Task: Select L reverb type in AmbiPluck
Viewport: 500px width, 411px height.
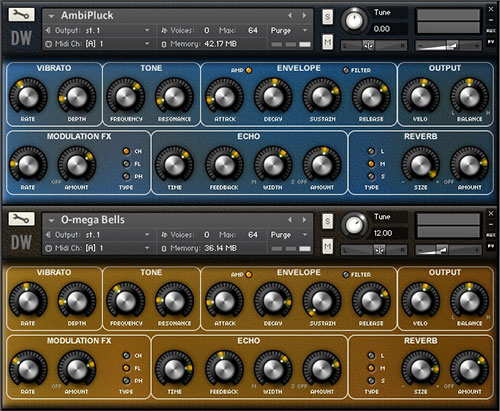Action: click(x=371, y=151)
